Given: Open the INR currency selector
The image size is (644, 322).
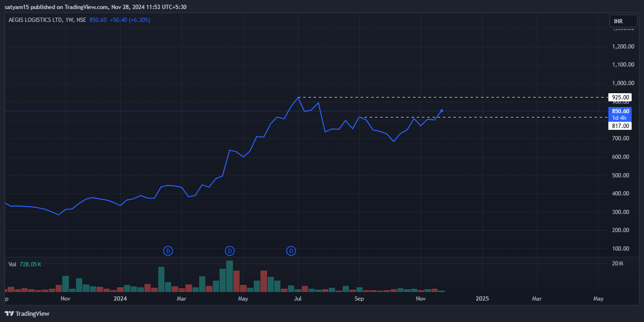Looking at the screenshot, I should click(x=623, y=21).
